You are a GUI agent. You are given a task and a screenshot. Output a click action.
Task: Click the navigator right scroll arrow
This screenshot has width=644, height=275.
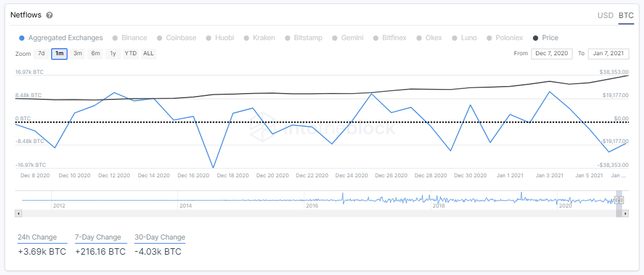coord(625,214)
